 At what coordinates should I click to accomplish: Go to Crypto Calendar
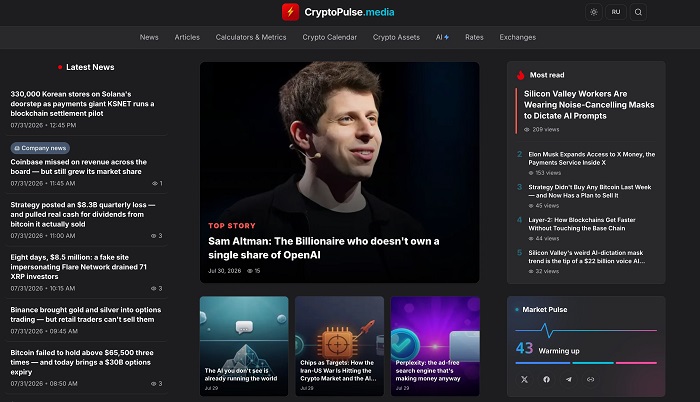click(x=329, y=38)
